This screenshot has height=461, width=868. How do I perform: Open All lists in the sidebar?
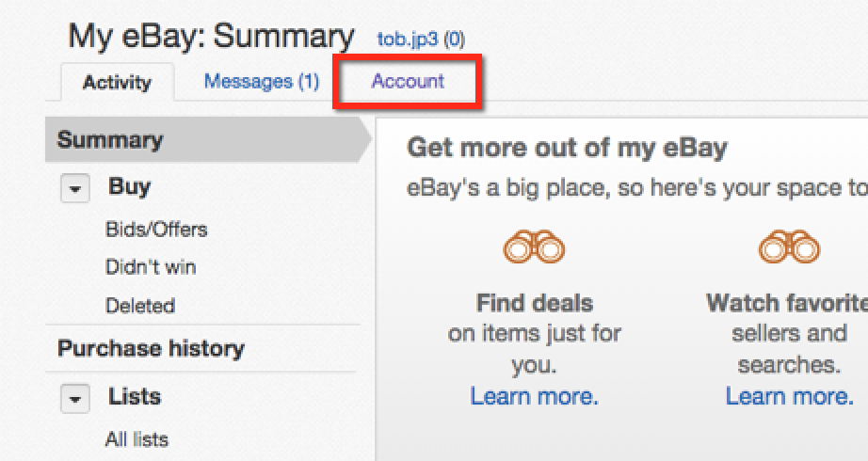[x=137, y=439]
